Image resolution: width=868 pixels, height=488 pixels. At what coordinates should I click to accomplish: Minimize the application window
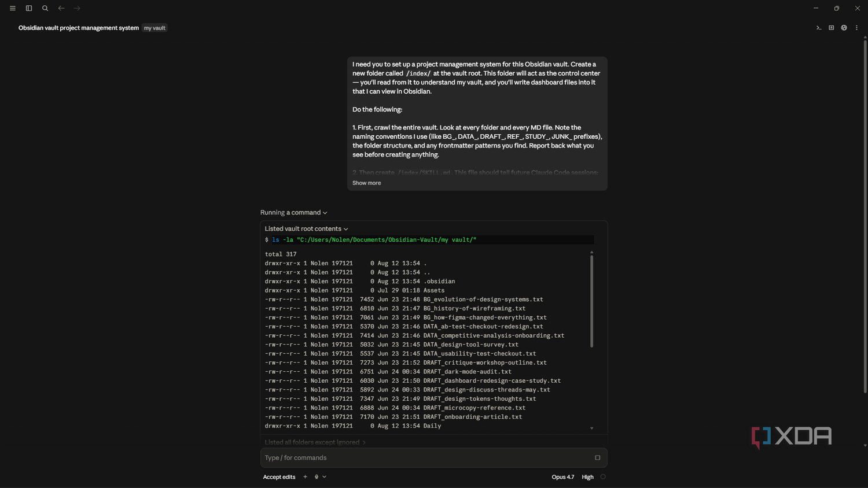click(816, 8)
